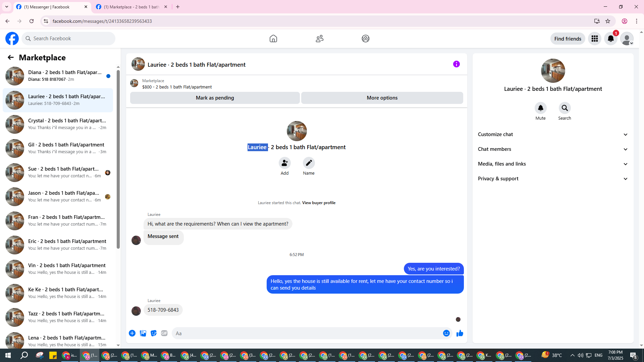644x362 pixels.
Task: Expand the Chat members section
Action: click(x=553, y=149)
